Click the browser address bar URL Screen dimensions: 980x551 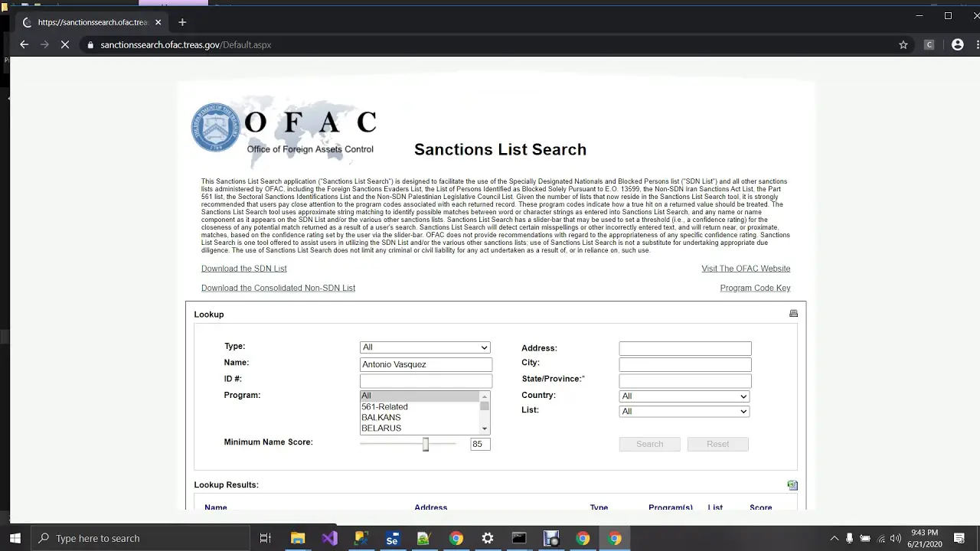[186, 45]
